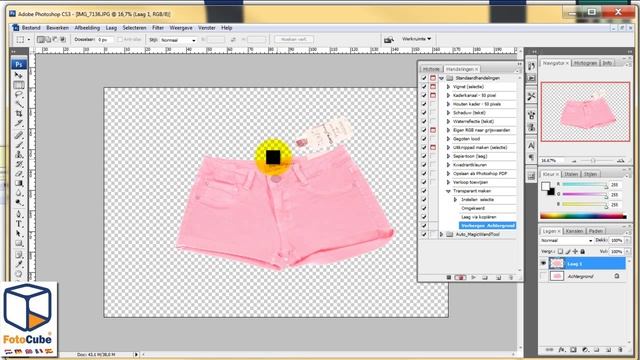Screen dimensions: 640x360
Task: Select the Eyedropper tool
Action: [x=18, y=265]
